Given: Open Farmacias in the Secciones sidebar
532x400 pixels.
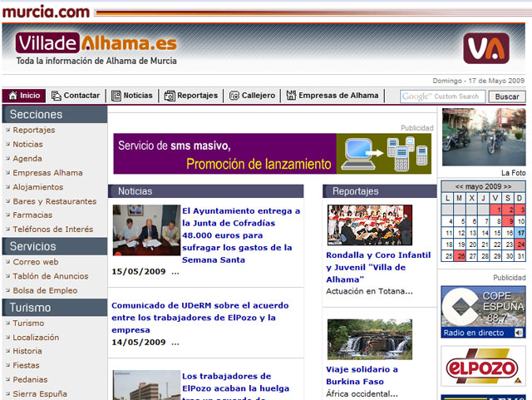Looking at the screenshot, I should (x=32, y=215).
